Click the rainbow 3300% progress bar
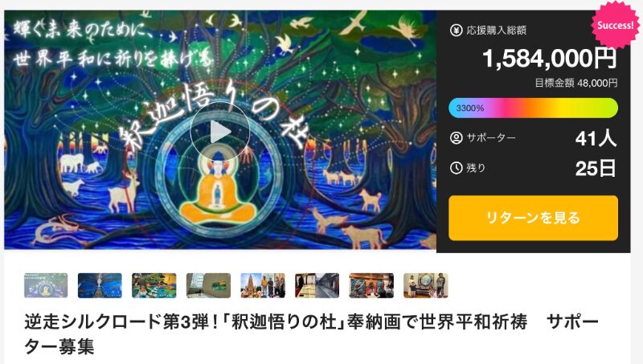The height and width of the screenshot is (364, 643). tap(533, 108)
